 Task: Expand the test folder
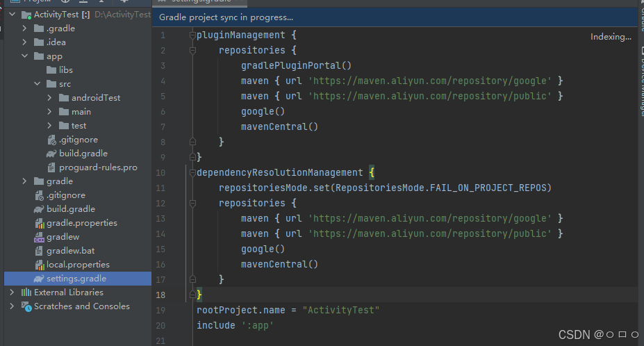coord(49,126)
